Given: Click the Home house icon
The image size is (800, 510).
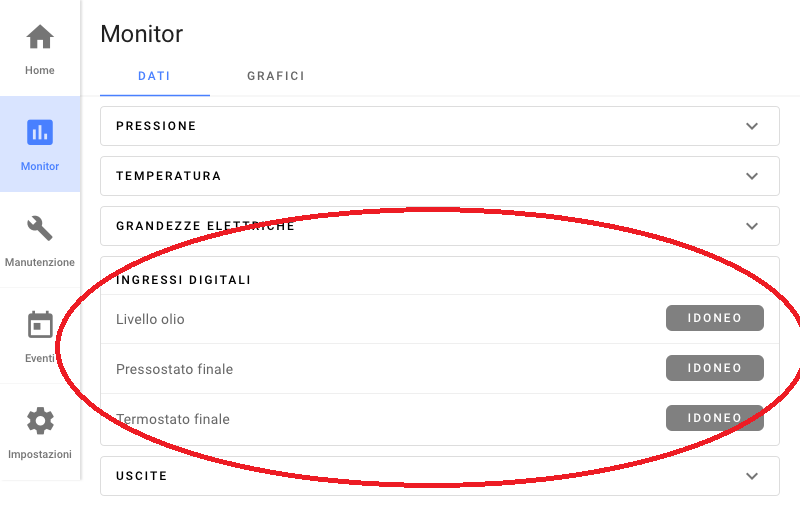Looking at the screenshot, I should click(x=40, y=37).
